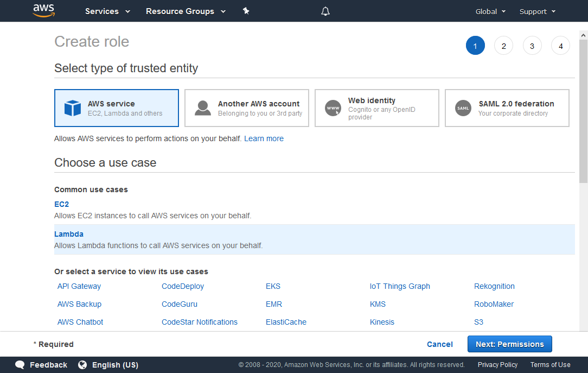
Task: Select Web identity trusted entity
Action: [377, 108]
